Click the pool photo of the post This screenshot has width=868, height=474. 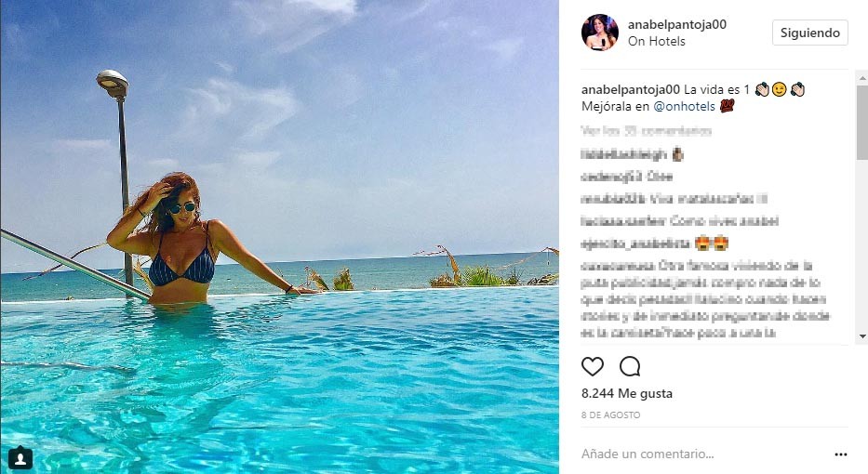coord(279,237)
